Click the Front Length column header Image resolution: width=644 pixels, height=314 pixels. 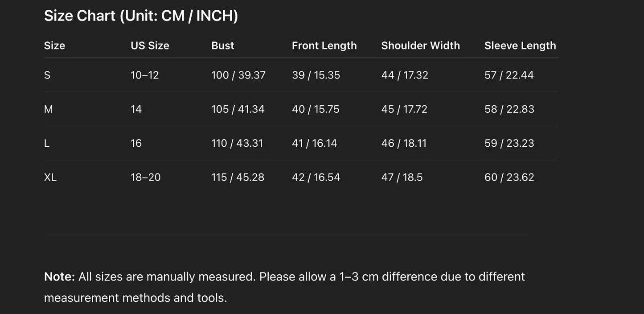(324, 45)
